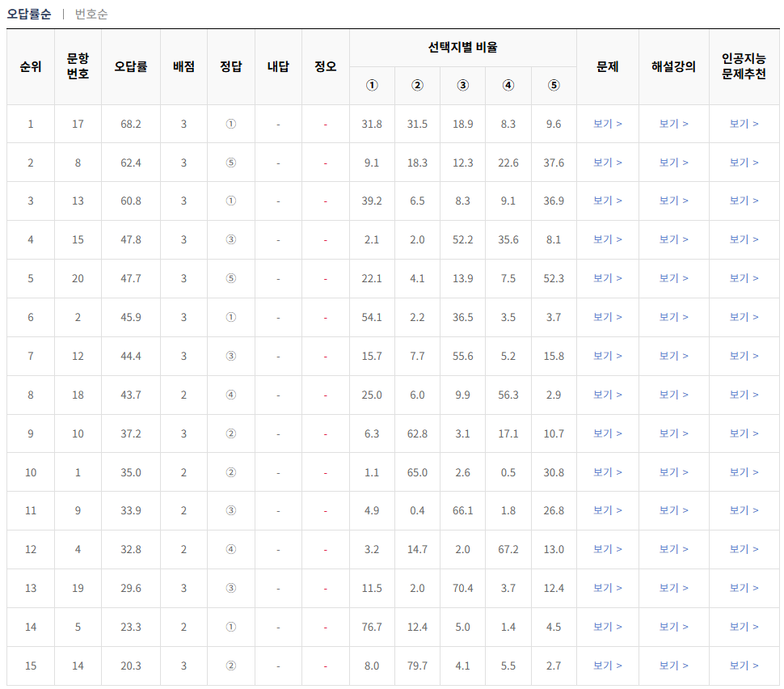
Task: View AI 문제추천 for question 15
Action: click(x=744, y=239)
